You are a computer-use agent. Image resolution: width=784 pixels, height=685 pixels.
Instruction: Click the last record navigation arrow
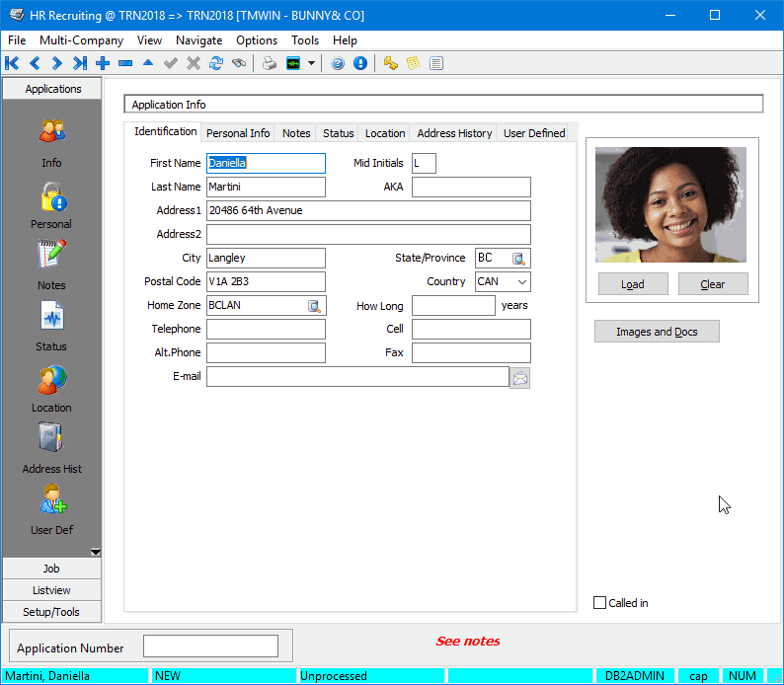[x=79, y=63]
